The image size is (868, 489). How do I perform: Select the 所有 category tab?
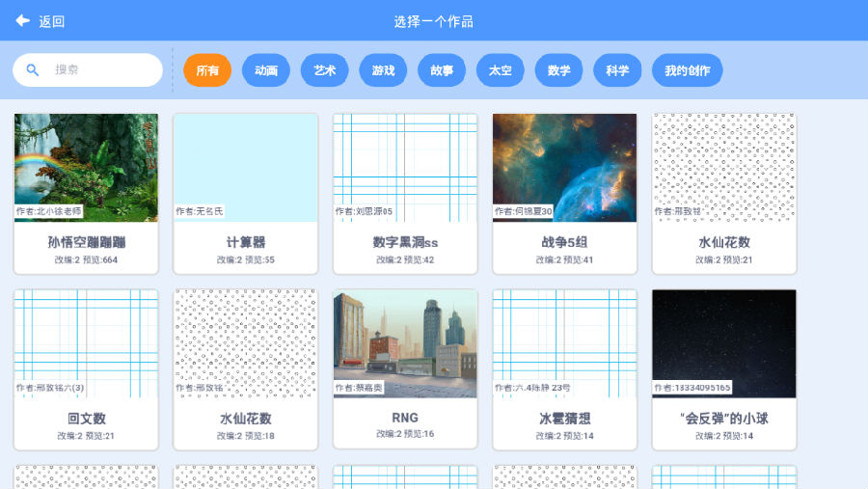click(207, 70)
